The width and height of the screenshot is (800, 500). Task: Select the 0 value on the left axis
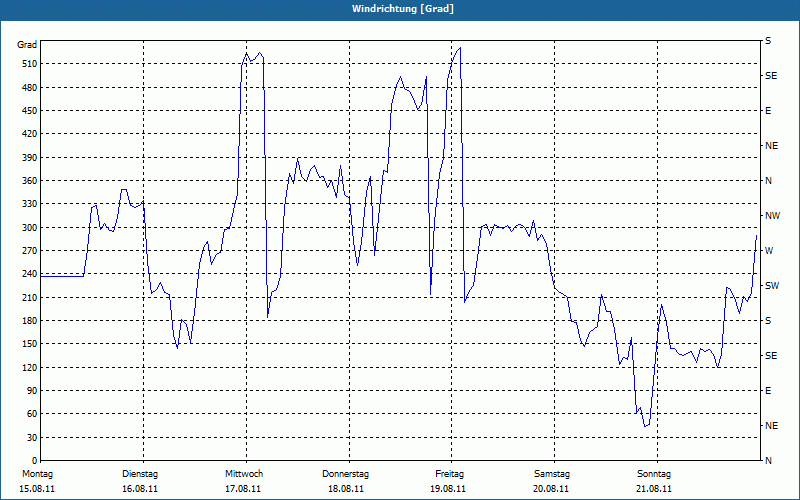[x=34, y=461]
